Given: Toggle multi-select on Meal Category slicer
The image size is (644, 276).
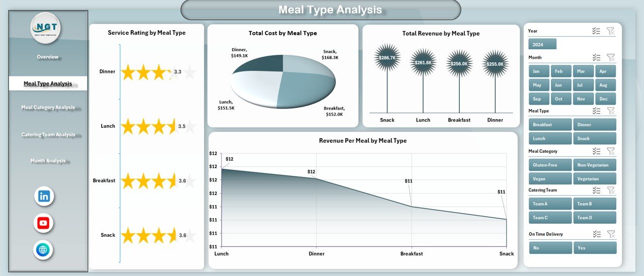Looking at the screenshot, I should click(596, 151).
